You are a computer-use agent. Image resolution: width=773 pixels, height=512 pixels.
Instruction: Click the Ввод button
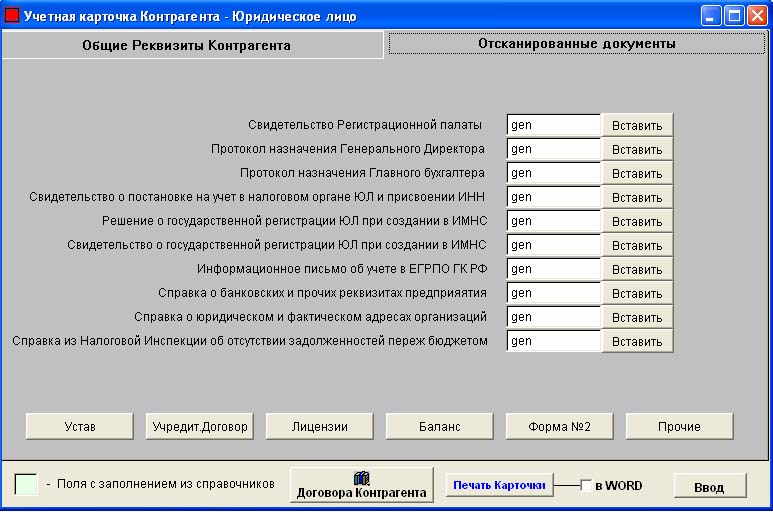tap(710, 486)
